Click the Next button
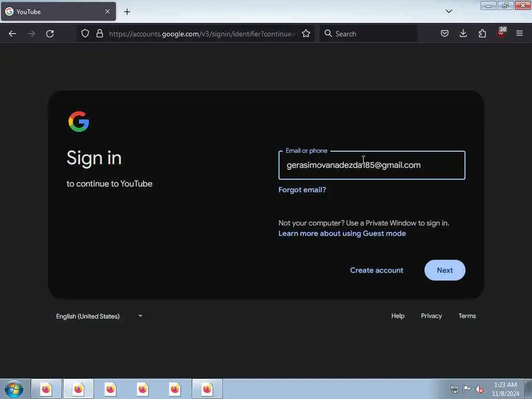 (x=445, y=270)
